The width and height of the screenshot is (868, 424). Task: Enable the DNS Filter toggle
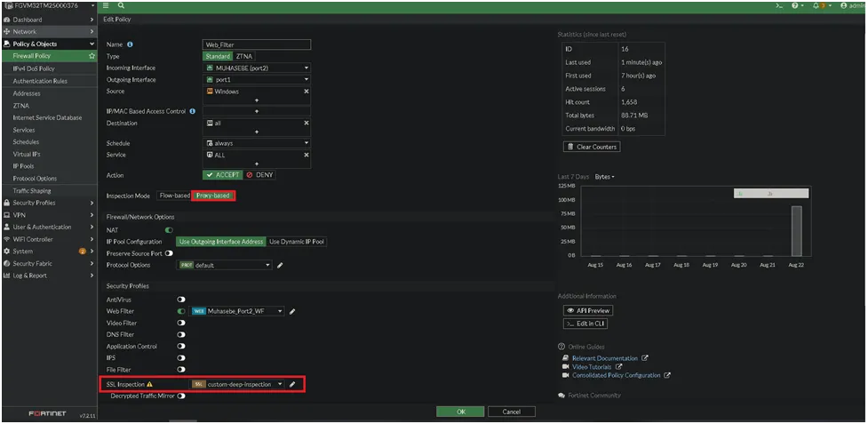(x=181, y=334)
